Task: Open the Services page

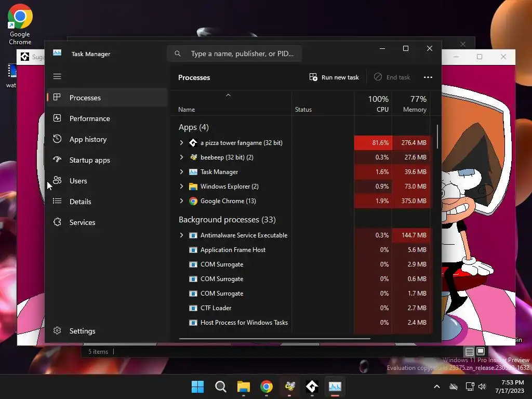Action: tap(107, 222)
